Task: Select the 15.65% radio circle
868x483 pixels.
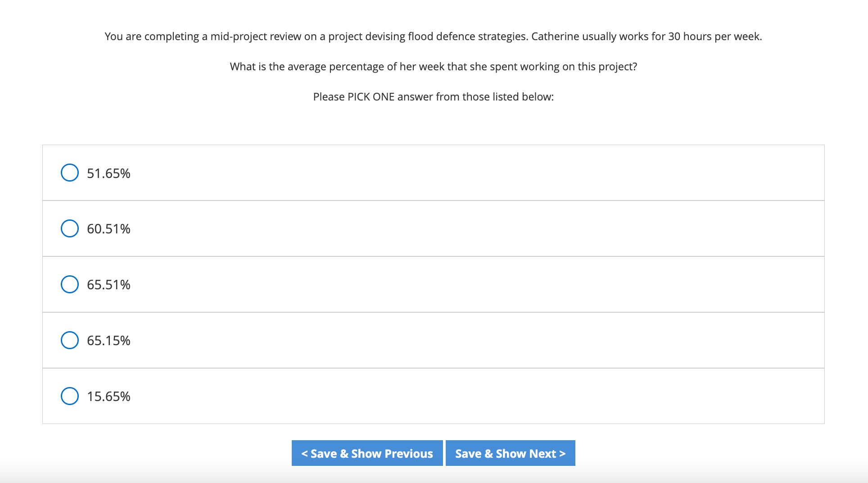Action: click(x=70, y=396)
